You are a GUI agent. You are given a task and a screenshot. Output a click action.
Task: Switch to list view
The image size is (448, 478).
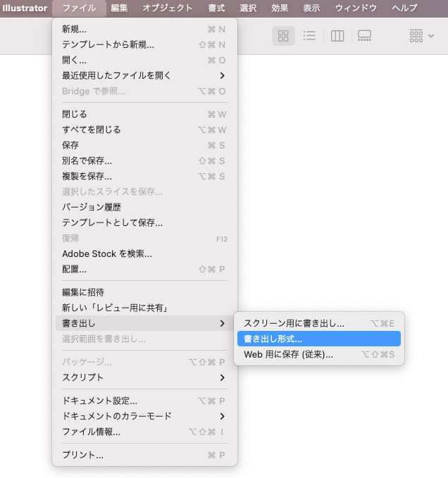pyautogui.click(x=309, y=36)
